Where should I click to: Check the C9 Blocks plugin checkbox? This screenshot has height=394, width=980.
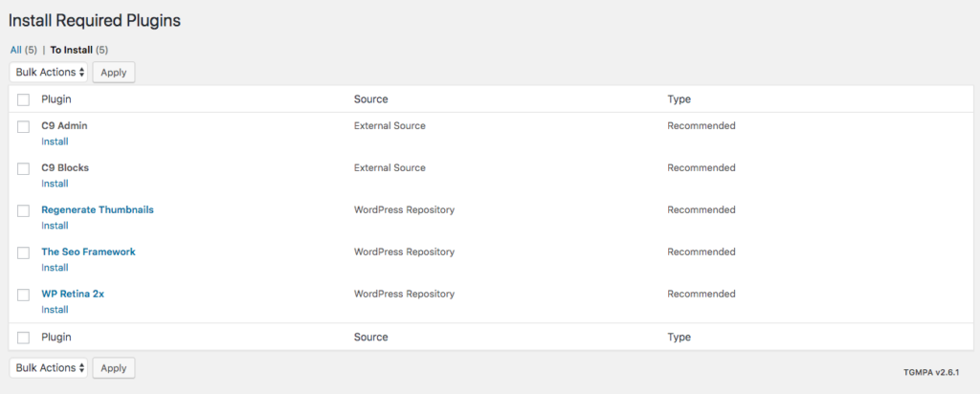coord(23,168)
